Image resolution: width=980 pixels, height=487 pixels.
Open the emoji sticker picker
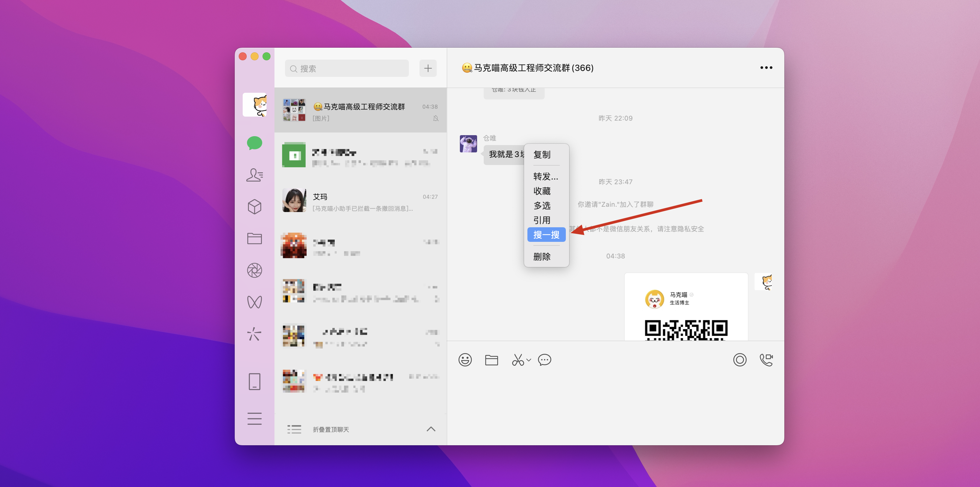coord(465,360)
